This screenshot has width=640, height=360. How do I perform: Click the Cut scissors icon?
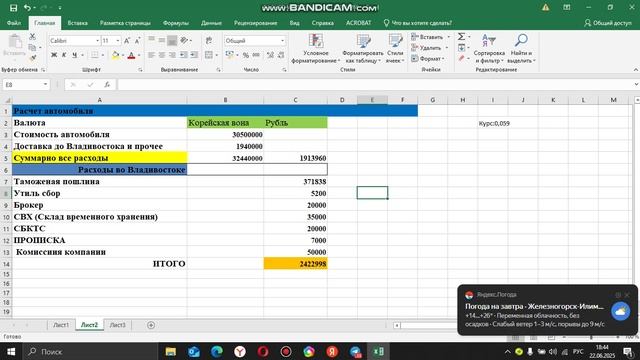pyautogui.click(x=32, y=37)
